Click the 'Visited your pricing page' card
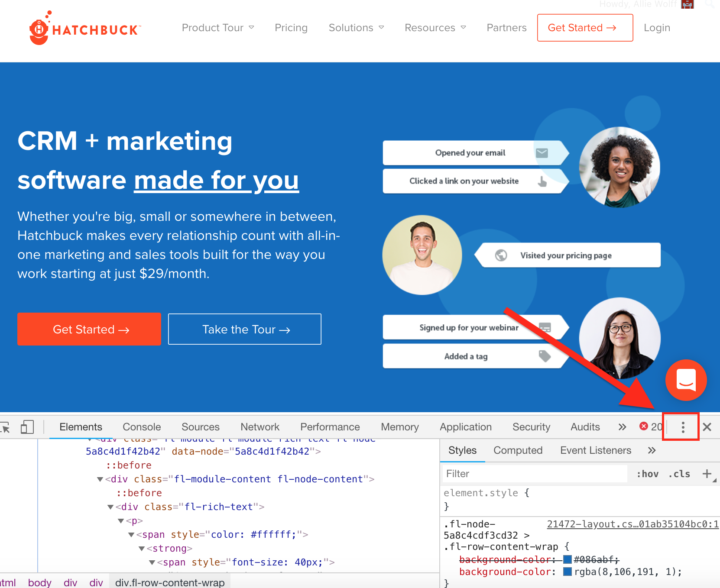Screen dimensions: 720x588 click(x=568, y=255)
